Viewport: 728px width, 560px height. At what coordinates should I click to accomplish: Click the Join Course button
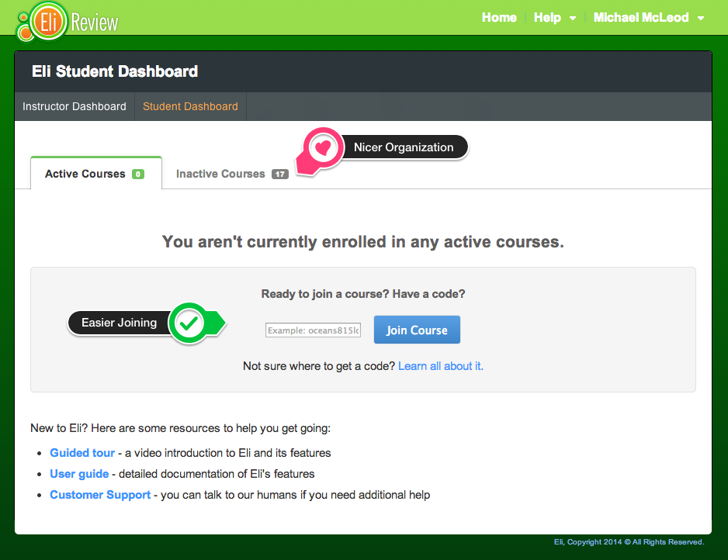click(x=417, y=330)
